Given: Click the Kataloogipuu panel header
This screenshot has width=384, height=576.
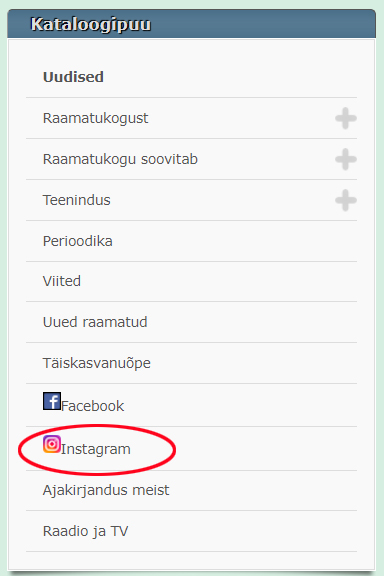Looking at the screenshot, I should (x=191, y=24).
